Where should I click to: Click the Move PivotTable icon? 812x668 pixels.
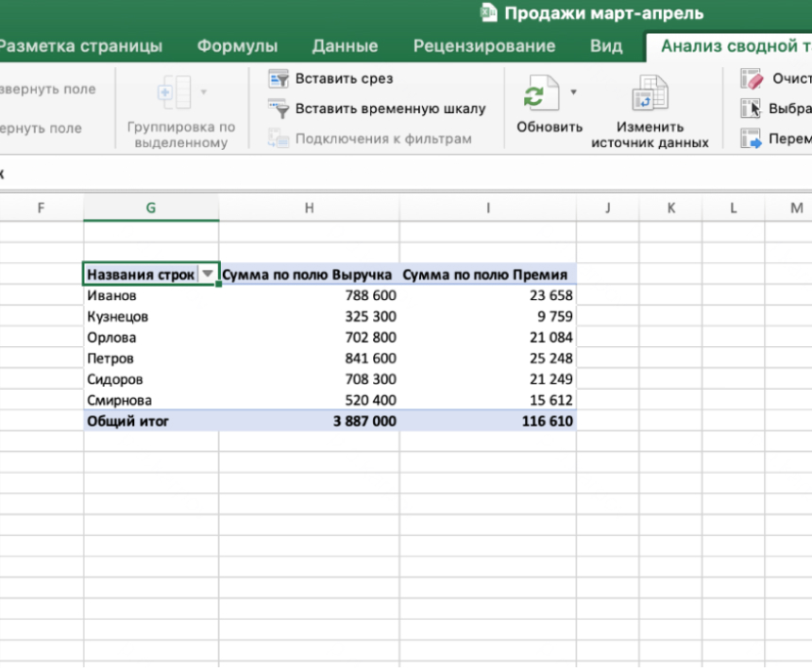click(752, 139)
